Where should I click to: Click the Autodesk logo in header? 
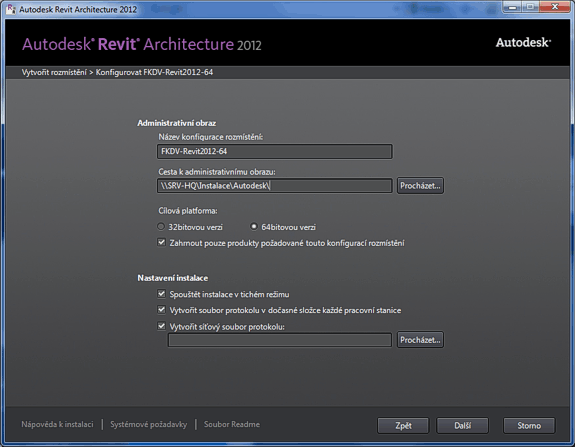pos(523,43)
